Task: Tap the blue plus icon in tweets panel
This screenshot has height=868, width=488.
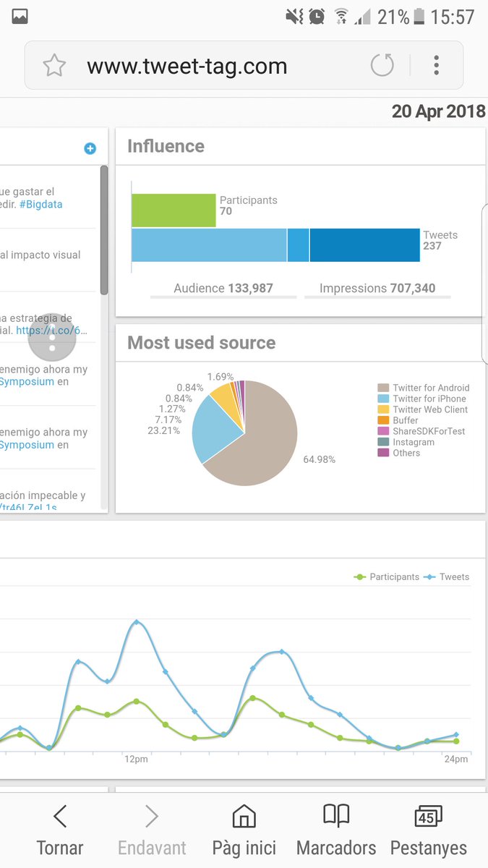Action: 90,148
